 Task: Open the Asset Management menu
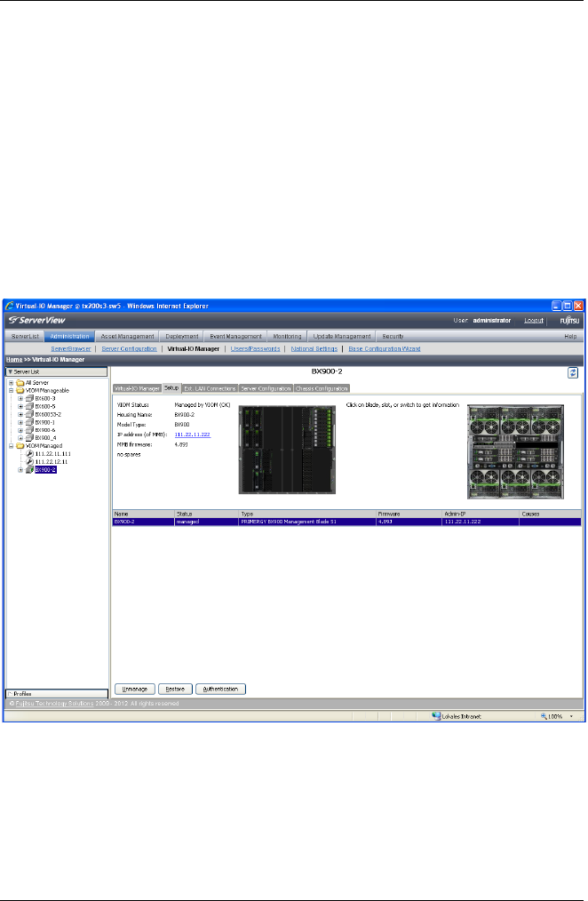point(128,336)
